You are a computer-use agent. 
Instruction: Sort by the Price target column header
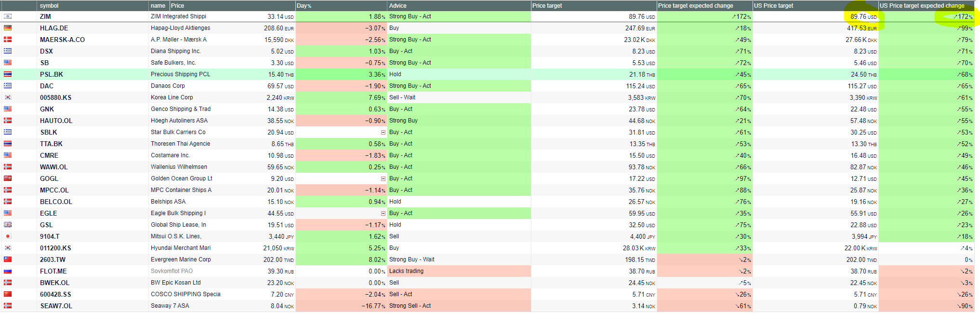pyautogui.click(x=594, y=6)
